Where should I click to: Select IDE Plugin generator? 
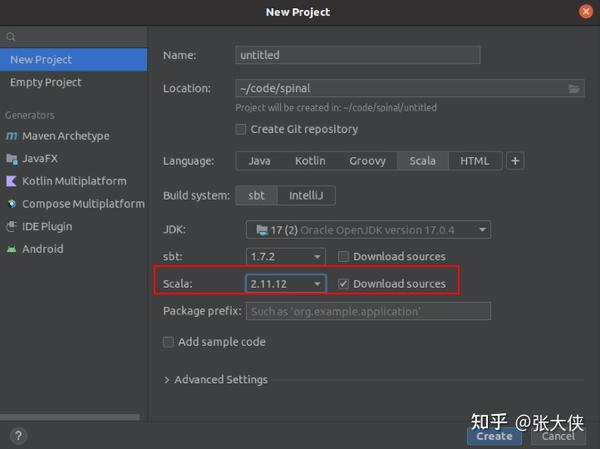coord(73,227)
